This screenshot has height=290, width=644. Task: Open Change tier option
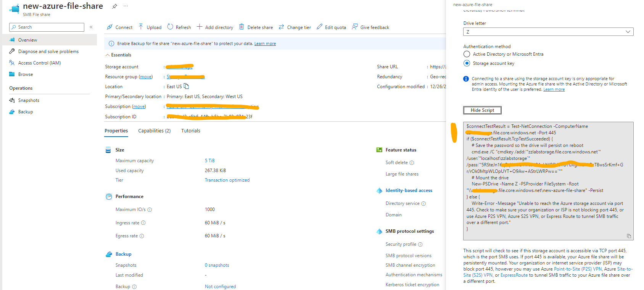pos(295,27)
